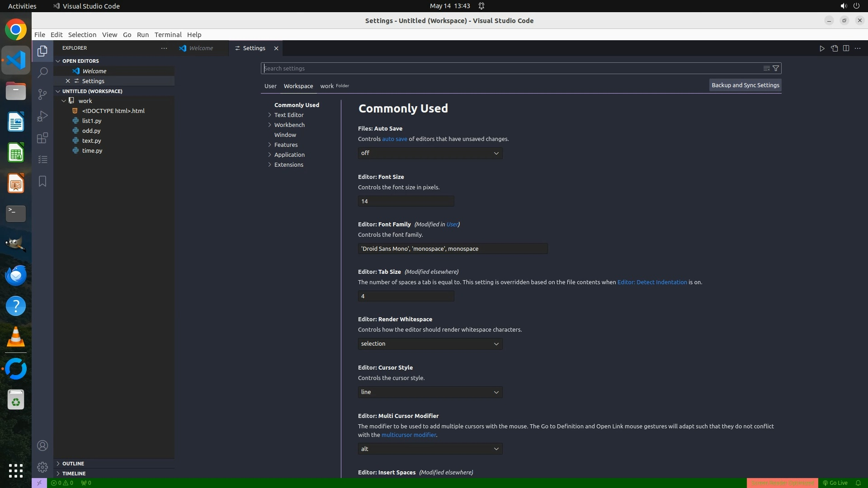Click the split editor right icon
Image resolution: width=868 pixels, height=488 pixels.
pos(846,48)
